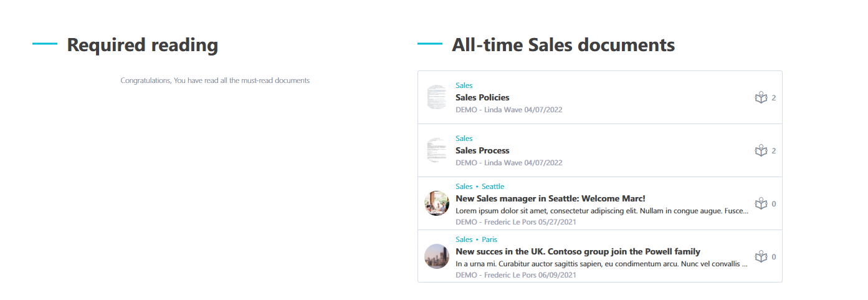Click reader icon on Seattle manager article

760,204
